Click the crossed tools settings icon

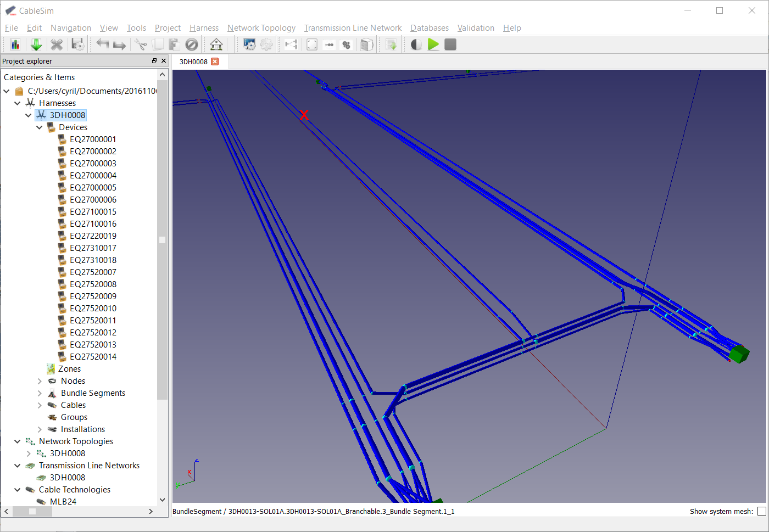57,44
